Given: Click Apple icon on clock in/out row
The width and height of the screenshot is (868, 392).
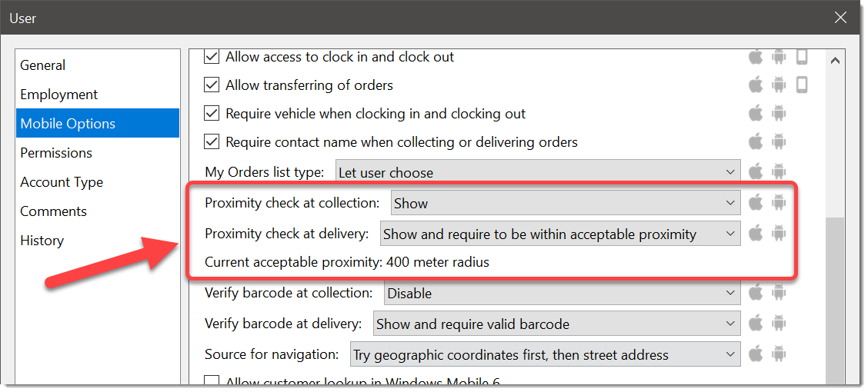Looking at the screenshot, I should click(x=756, y=56).
